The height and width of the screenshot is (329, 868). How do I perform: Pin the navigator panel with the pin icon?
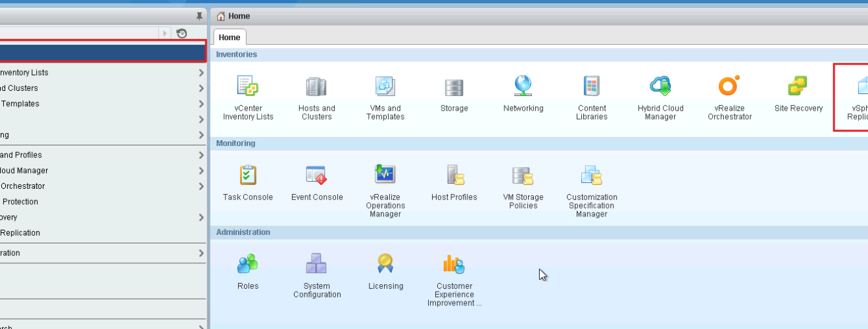(200, 16)
